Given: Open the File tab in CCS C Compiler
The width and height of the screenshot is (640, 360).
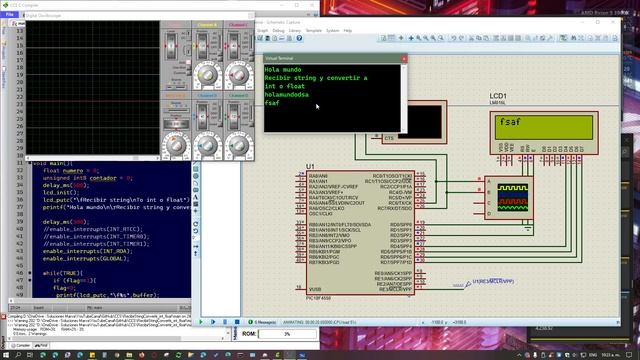Looking at the screenshot, I should point(9,14).
